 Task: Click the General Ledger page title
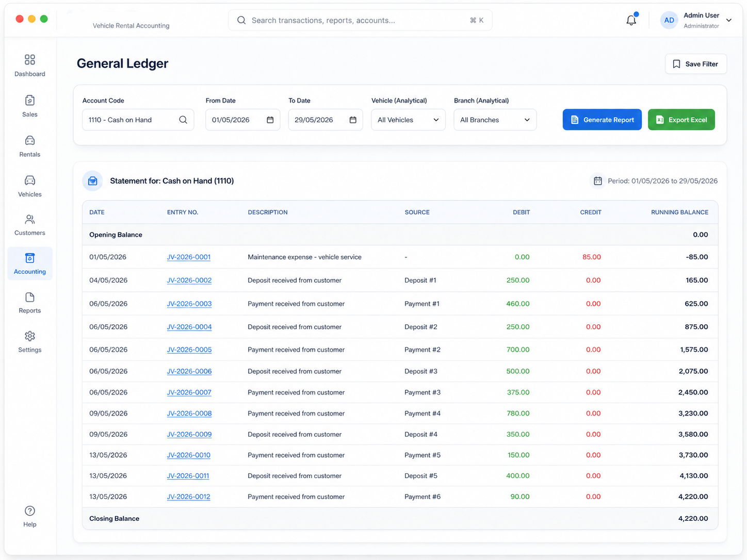[x=123, y=63]
